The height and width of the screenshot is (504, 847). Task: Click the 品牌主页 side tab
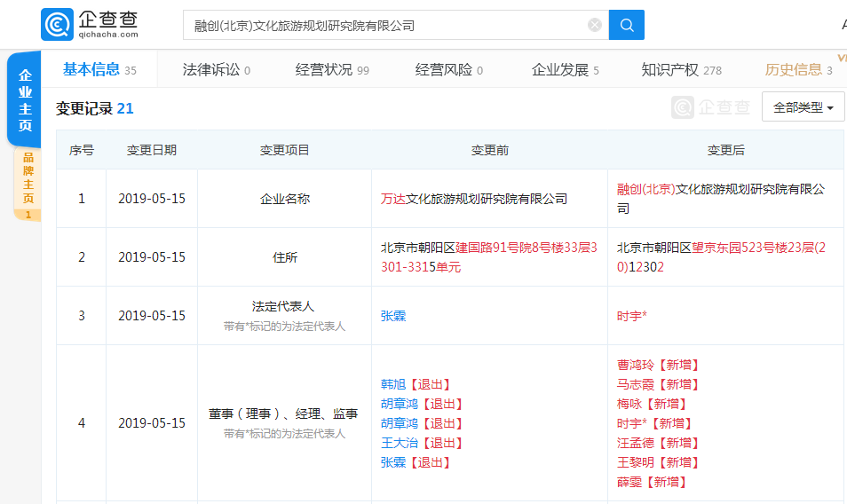(28, 184)
